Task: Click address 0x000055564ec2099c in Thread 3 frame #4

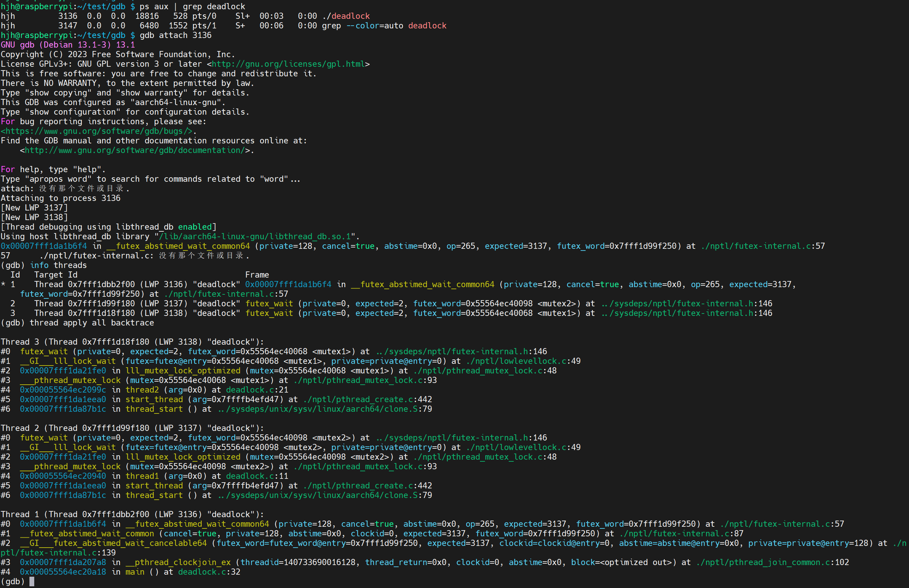Action: 63,390
